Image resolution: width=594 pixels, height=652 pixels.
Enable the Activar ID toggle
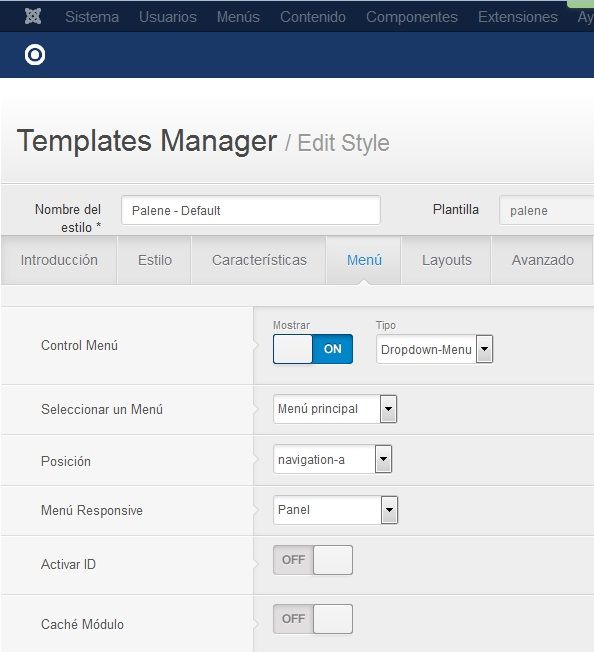click(313, 560)
